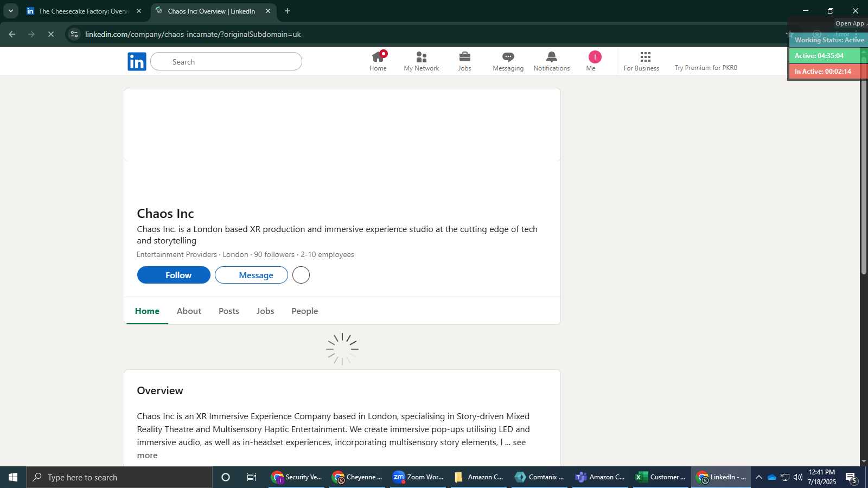Image resolution: width=868 pixels, height=488 pixels.
Task: Open the LinkedIn home logo
Action: (137, 61)
